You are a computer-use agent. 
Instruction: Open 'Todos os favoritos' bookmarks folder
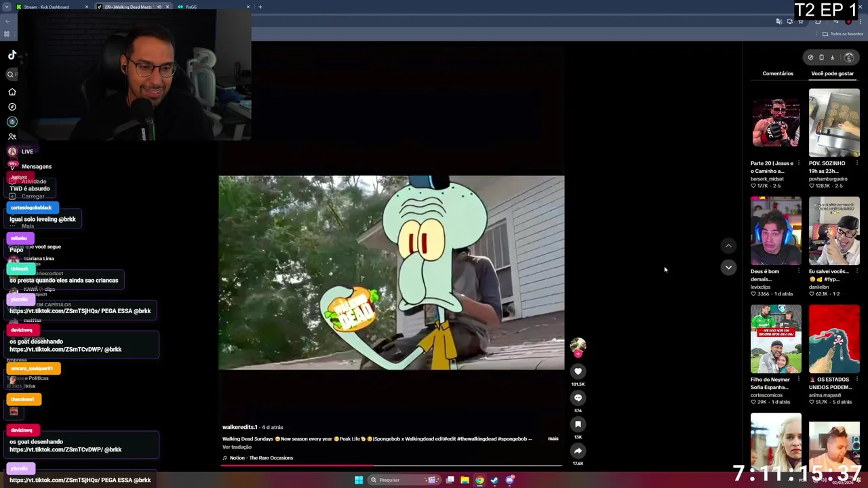point(843,34)
